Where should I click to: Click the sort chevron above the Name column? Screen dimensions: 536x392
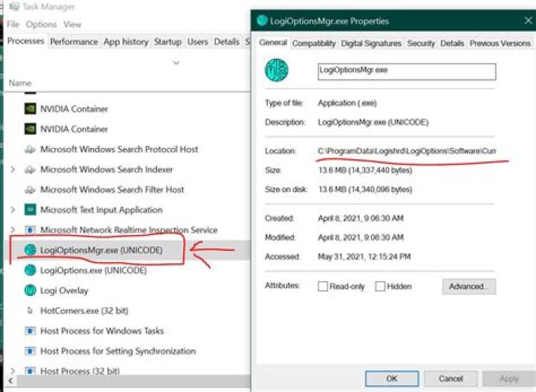(176, 62)
